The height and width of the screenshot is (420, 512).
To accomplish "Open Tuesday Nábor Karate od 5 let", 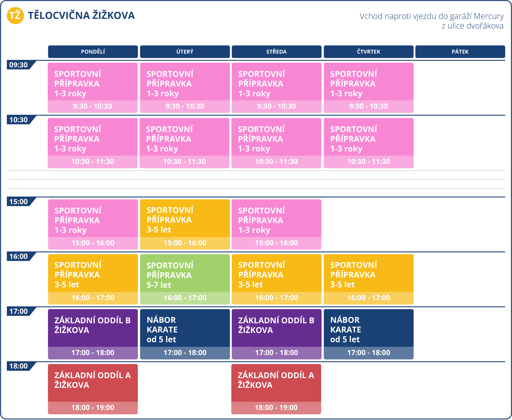I will (185, 330).
